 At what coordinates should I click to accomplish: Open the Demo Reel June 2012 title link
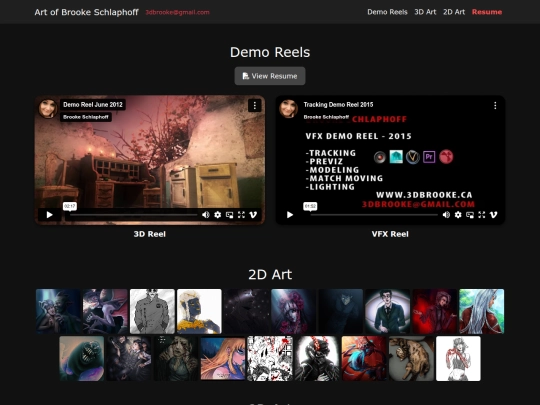pos(93,105)
